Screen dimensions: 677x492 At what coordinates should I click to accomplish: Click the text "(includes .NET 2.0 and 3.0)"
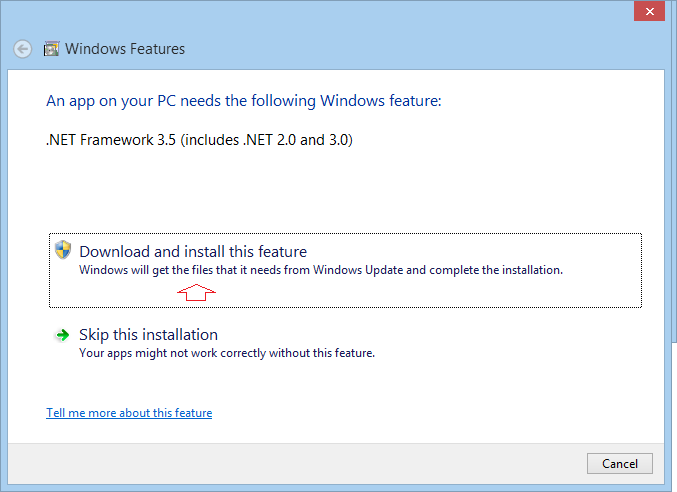(x=265, y=140)
